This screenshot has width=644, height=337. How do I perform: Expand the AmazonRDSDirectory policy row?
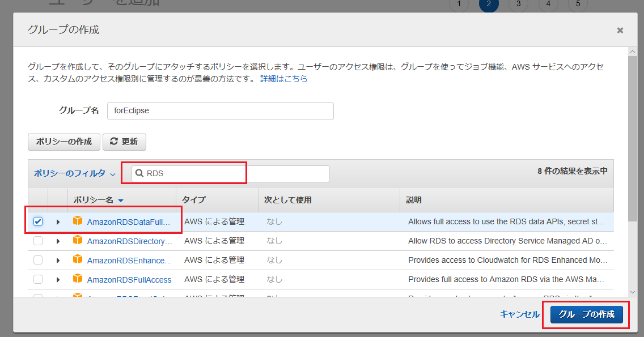[58, 241]
